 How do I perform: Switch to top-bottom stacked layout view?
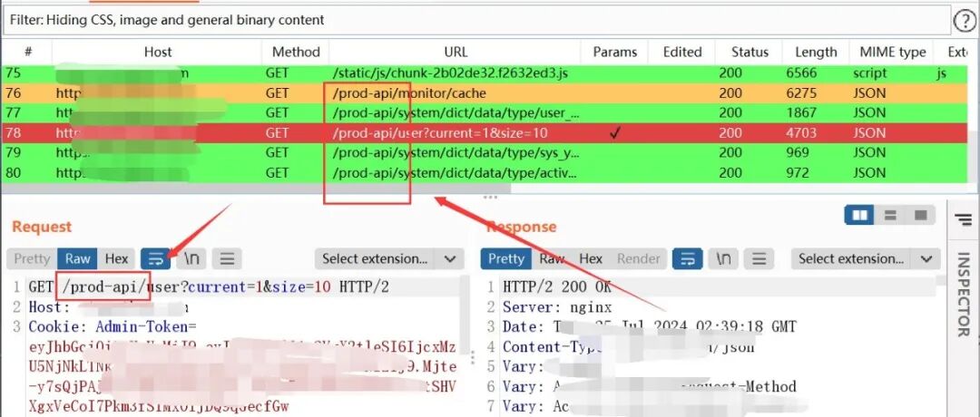890,216
